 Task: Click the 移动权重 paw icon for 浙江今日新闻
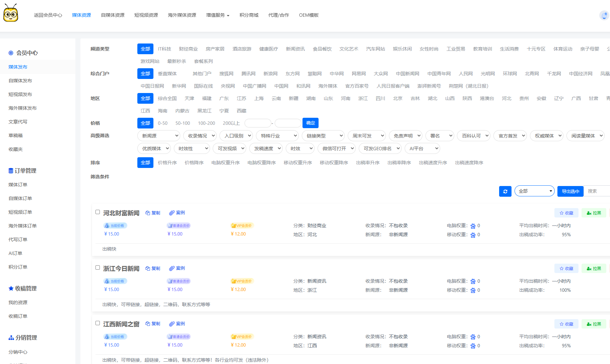pyautogui.click(x=473, y=290)
